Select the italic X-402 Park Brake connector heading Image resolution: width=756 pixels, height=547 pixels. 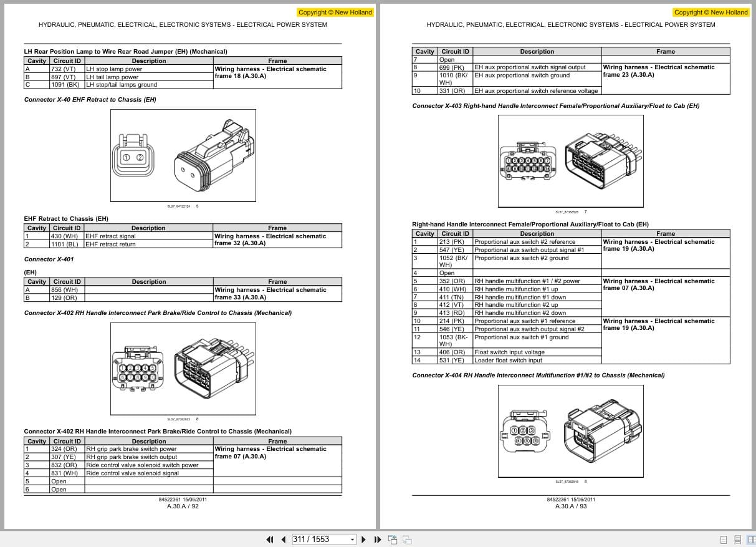click(158, 312)
